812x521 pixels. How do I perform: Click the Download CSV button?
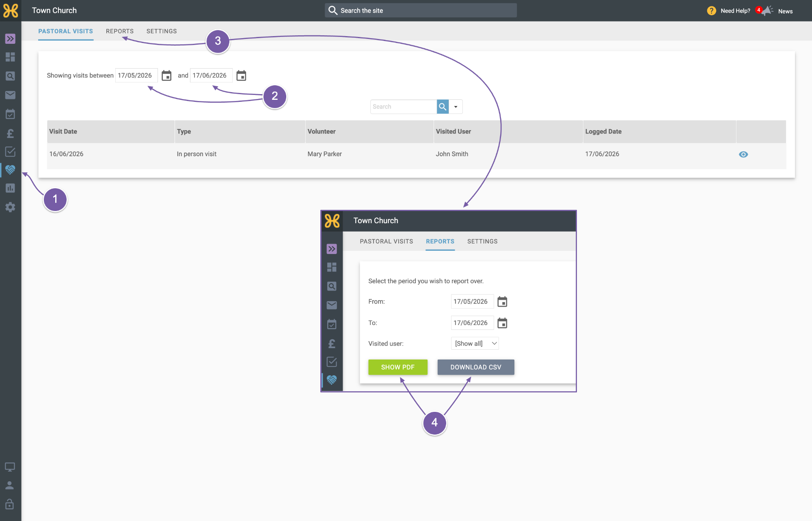(x=476, y=367)
